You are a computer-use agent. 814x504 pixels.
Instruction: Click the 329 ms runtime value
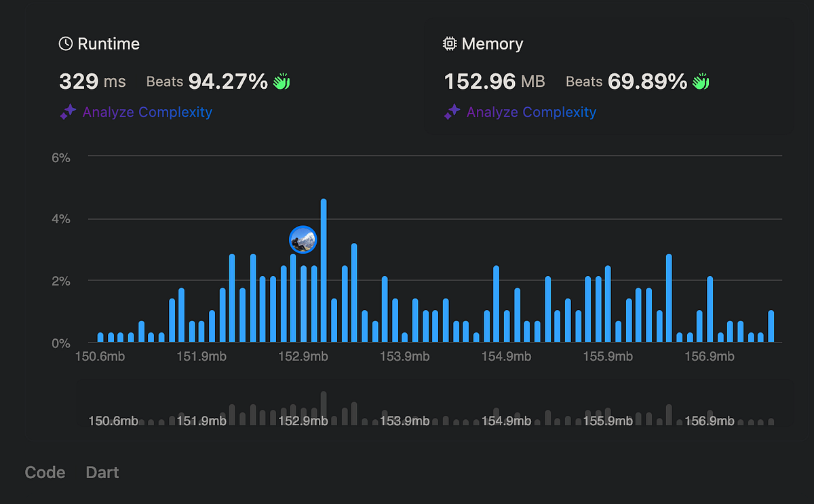click(79, 81)
